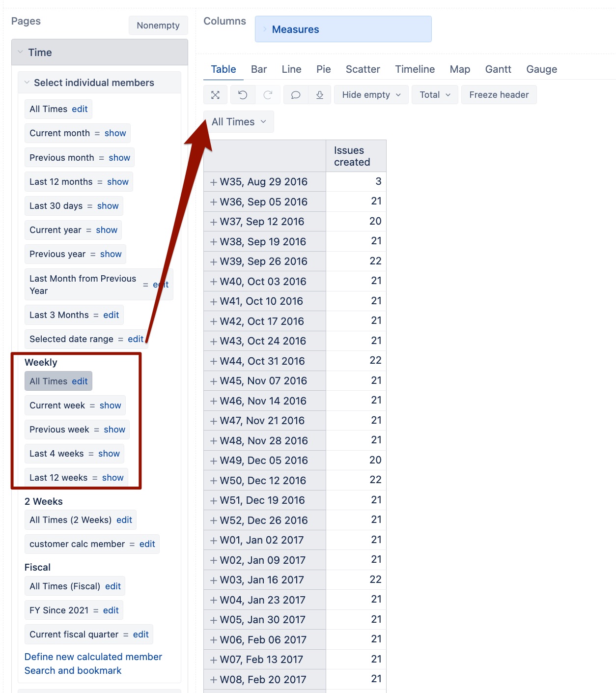Expand the W35, Aug 29 2016 row
This screenshot has width=616, height=693.
[214, 182]
